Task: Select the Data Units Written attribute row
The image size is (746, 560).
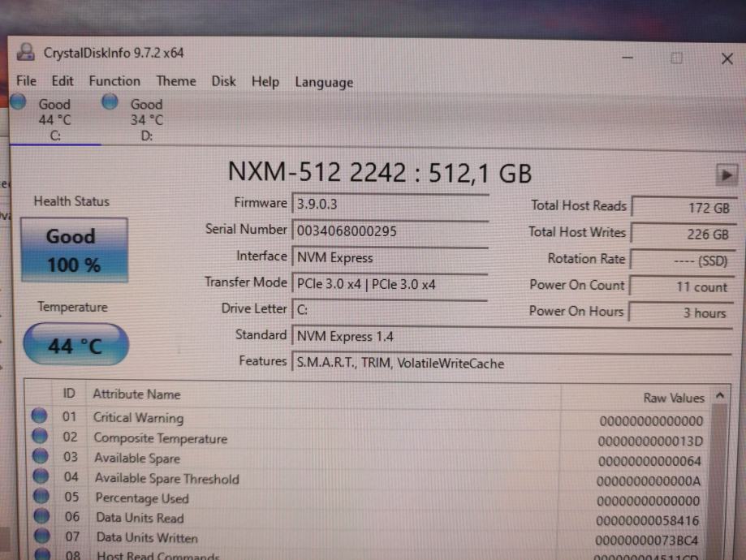Action: 369,539
